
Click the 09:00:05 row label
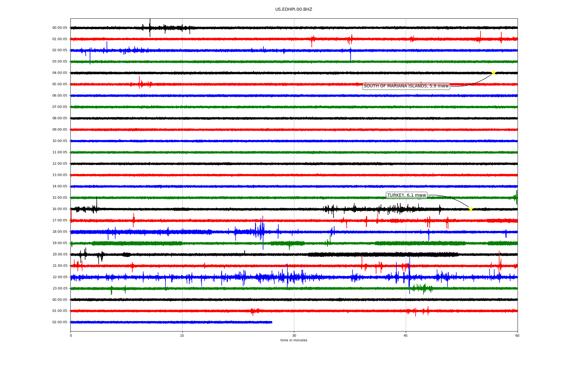point(60,130)
